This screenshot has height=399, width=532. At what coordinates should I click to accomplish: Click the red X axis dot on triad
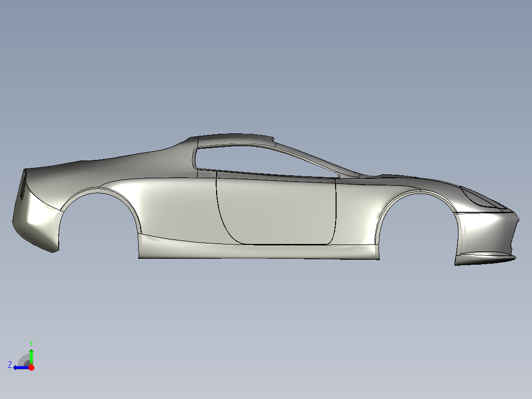pyautogui.click(x=31, y=367)
